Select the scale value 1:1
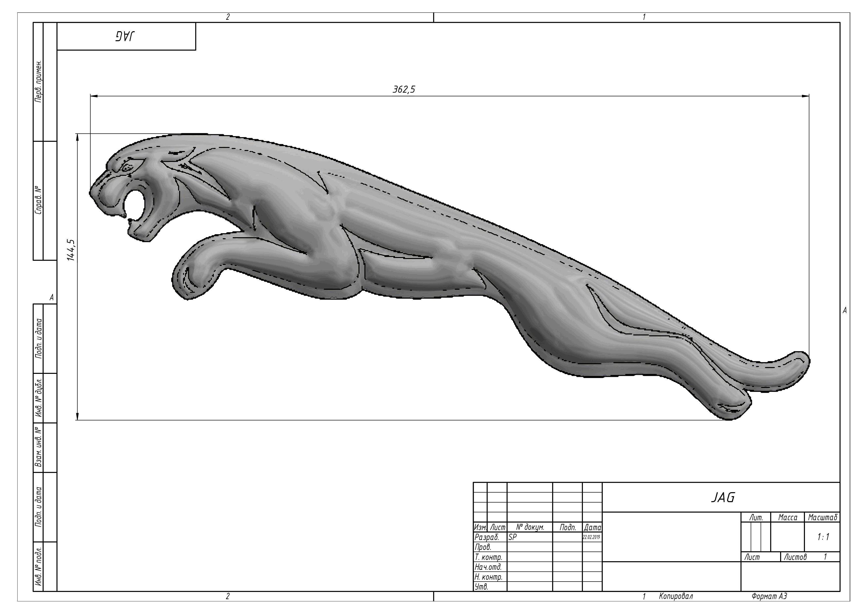868x614 pixels. [x=823, y=537]
